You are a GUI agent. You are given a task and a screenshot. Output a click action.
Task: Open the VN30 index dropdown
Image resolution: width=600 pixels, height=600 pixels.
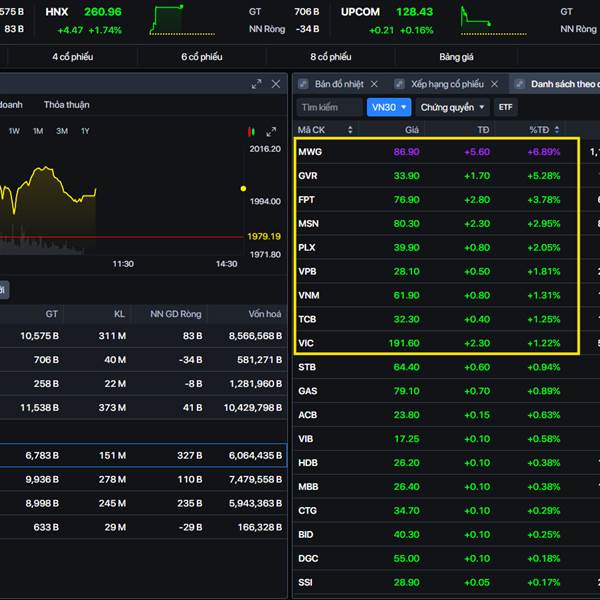[389, 107]
